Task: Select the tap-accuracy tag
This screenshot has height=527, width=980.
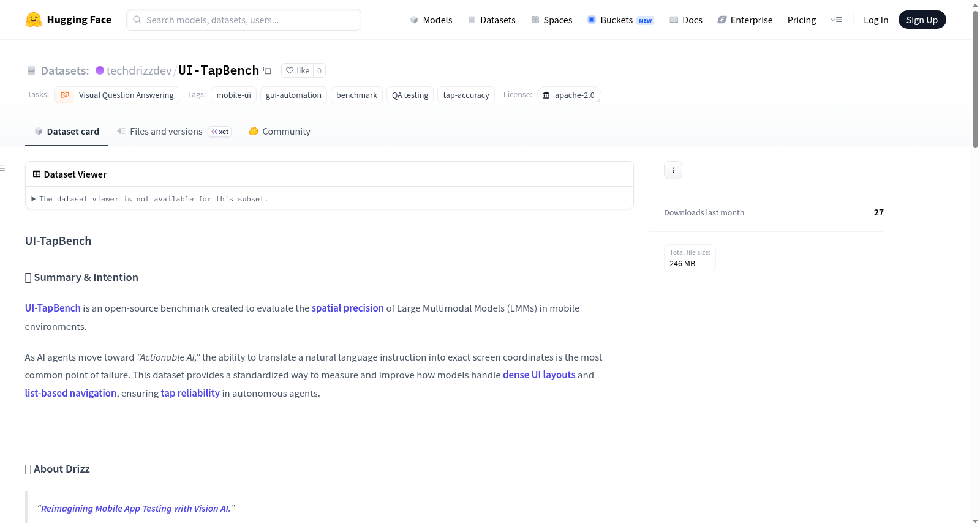Action: click(466, 95)
